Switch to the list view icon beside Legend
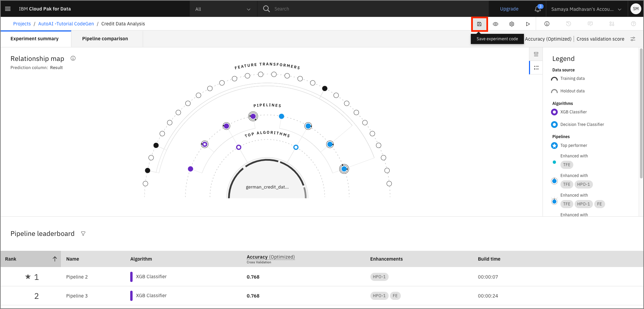The width and height of the screenshot is (644, 309). pyautogui.click(x=536, y=54)
